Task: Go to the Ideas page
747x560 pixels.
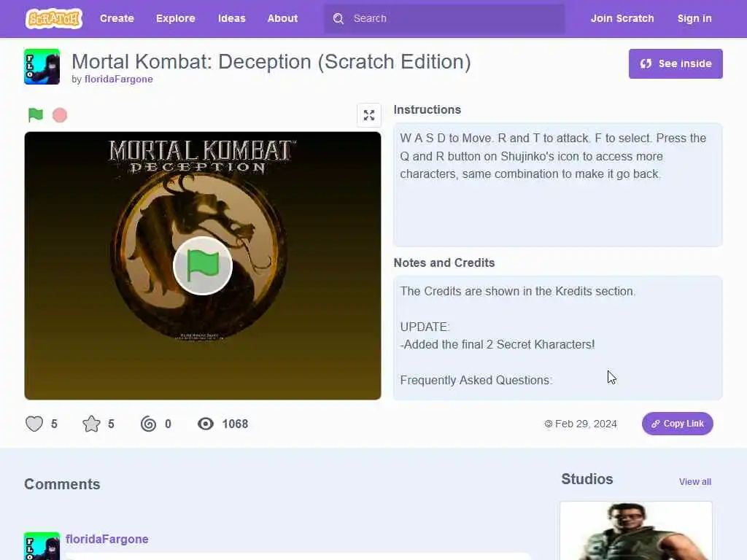Action: point(231,18)
